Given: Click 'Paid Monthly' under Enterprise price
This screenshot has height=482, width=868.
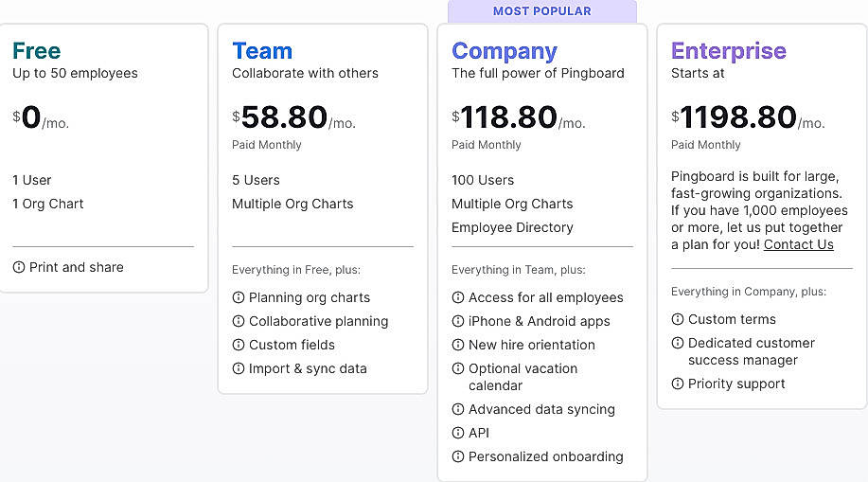Looking at the screenshot, I should click(705, 145).
